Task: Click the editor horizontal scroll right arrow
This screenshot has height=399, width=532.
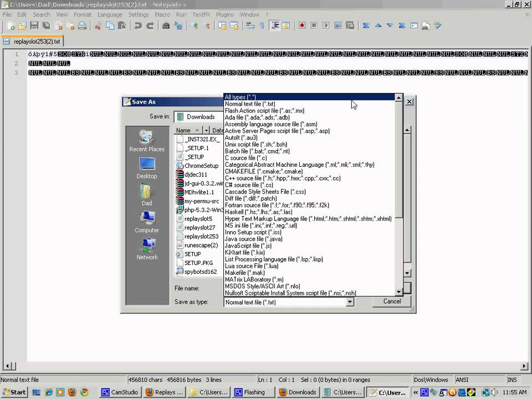Action: point(524,366)
